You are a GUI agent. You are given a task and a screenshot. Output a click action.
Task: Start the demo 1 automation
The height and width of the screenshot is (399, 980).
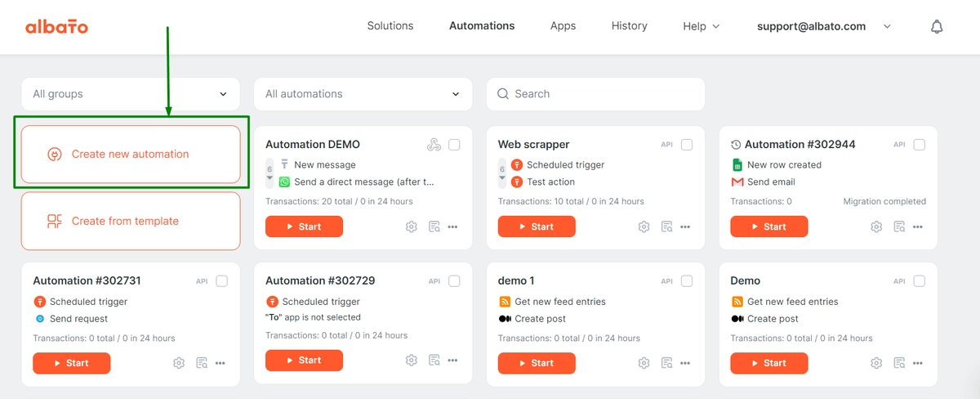pos(537,363)
